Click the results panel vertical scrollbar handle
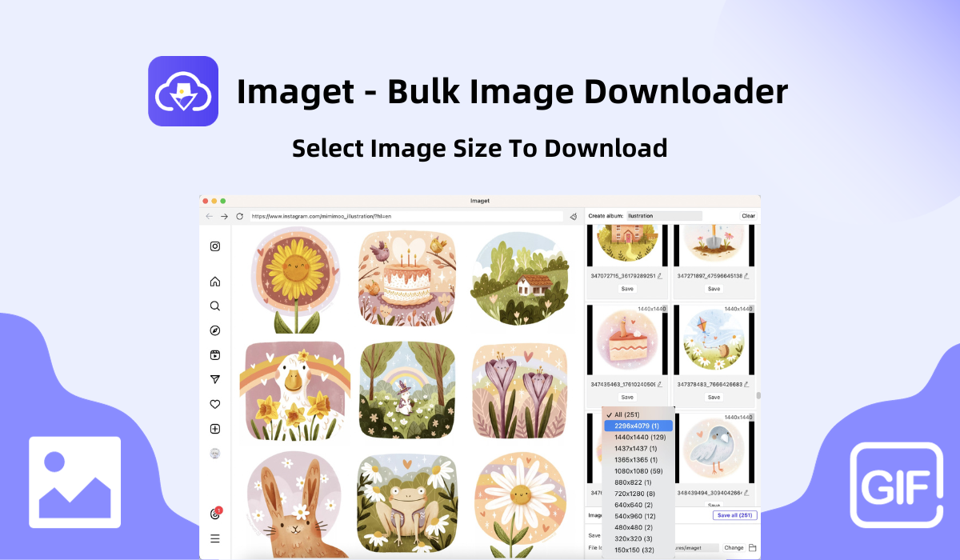Screen dimensions: 960x560 758,394
